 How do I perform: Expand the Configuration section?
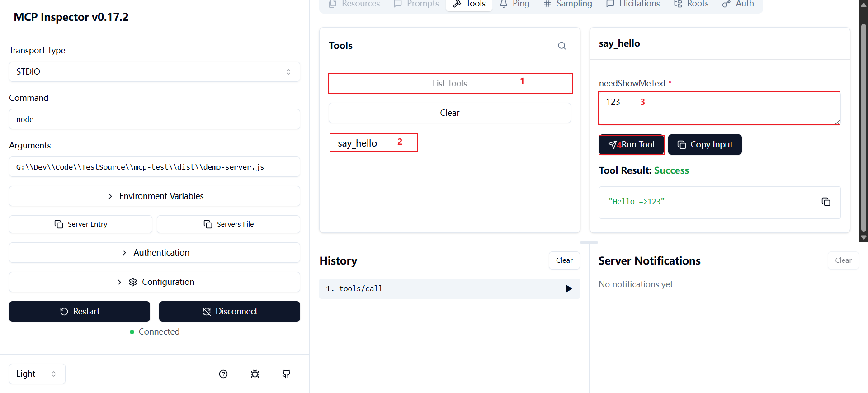pyautogui.click(x=155, y=282)
